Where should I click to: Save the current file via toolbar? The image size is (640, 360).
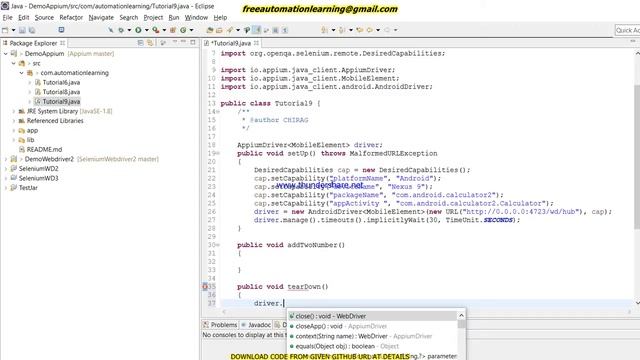(22, 30)
